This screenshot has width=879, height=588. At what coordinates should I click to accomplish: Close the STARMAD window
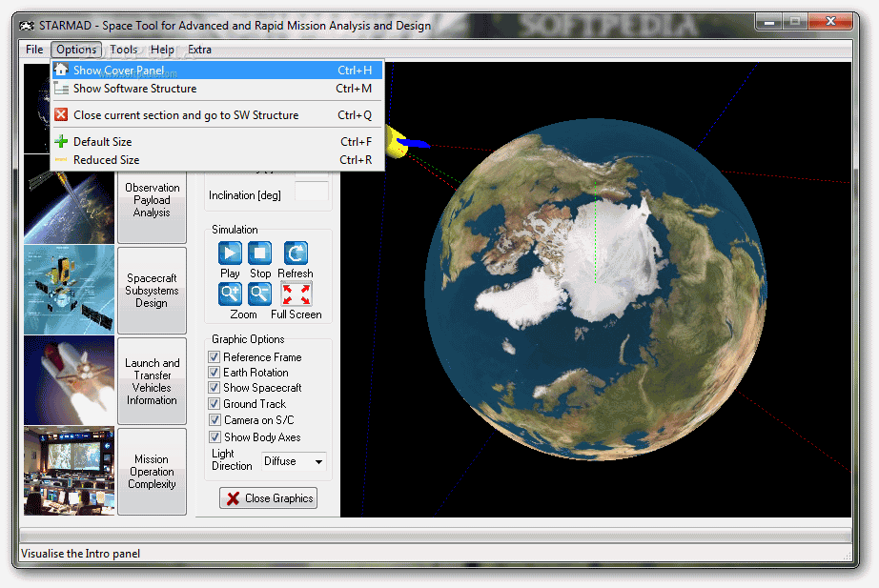(830, 21)
